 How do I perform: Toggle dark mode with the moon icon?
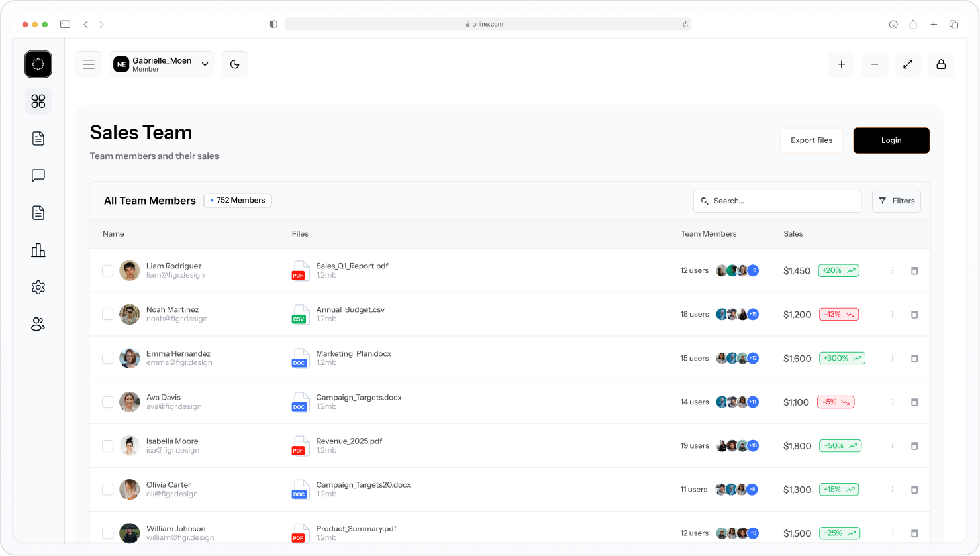235,64
